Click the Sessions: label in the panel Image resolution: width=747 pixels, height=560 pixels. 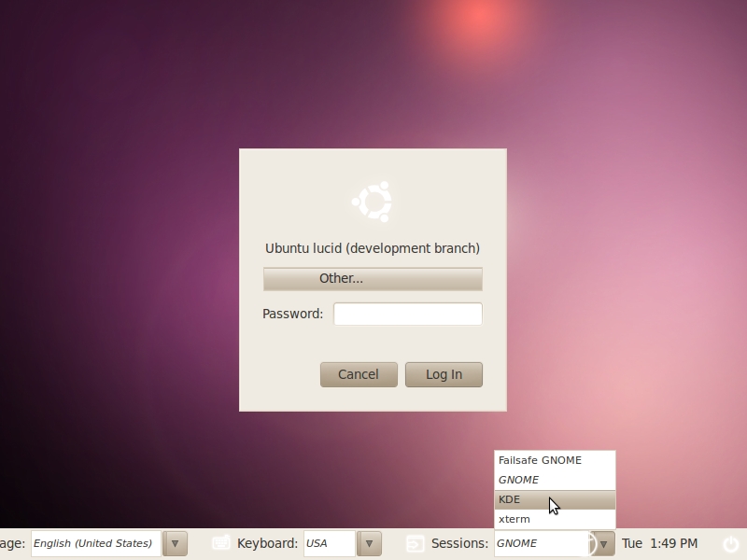(459, 543)
